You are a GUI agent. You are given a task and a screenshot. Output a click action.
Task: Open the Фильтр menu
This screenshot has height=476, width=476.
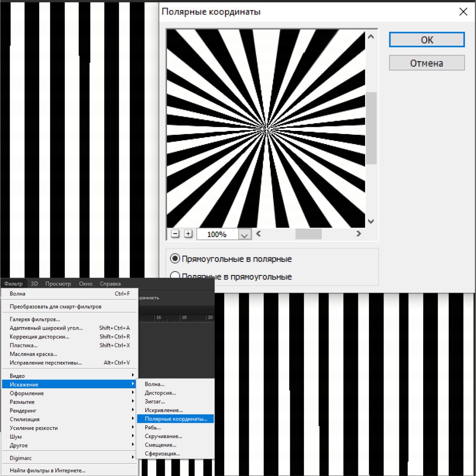13,283
